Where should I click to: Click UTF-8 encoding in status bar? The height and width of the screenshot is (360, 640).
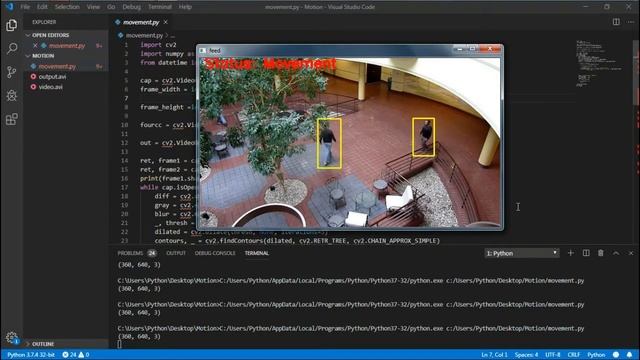(x=553, y=355)
